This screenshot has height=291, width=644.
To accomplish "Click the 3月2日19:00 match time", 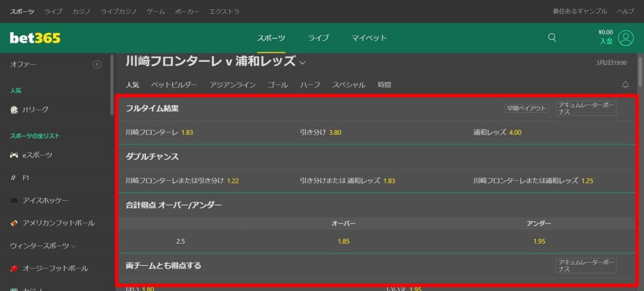I will click(611, 63).
